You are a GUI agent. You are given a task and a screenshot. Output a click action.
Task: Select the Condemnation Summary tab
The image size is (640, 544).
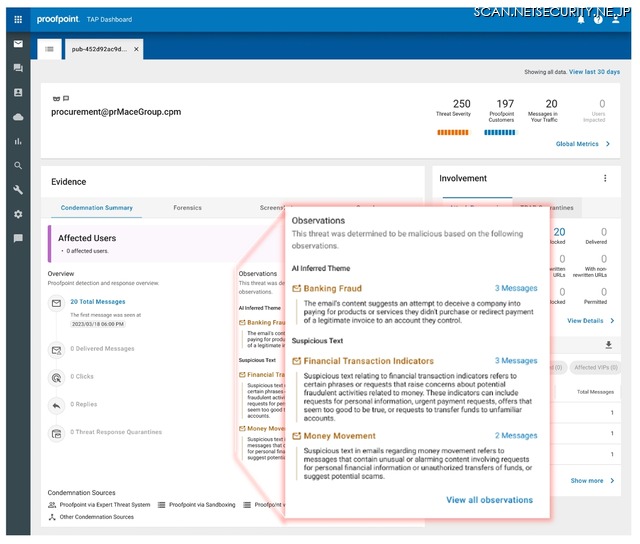pos(96,208)
